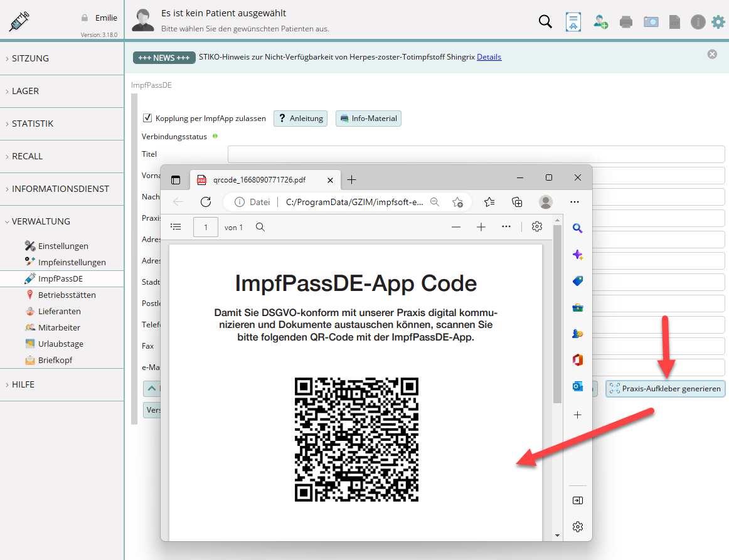Open the teal settings gear in the header
This screenshot has height=560, width=729.
click(718, 22)
